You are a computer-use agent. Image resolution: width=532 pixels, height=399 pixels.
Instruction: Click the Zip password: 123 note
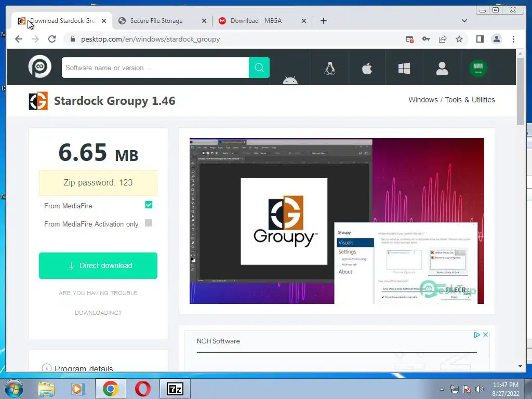(98, 183)
